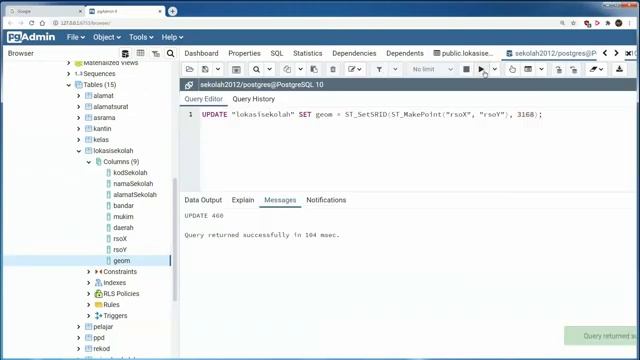Open the File menu
The height and width of the screenshot is (360, 640).
pos(76,37)
